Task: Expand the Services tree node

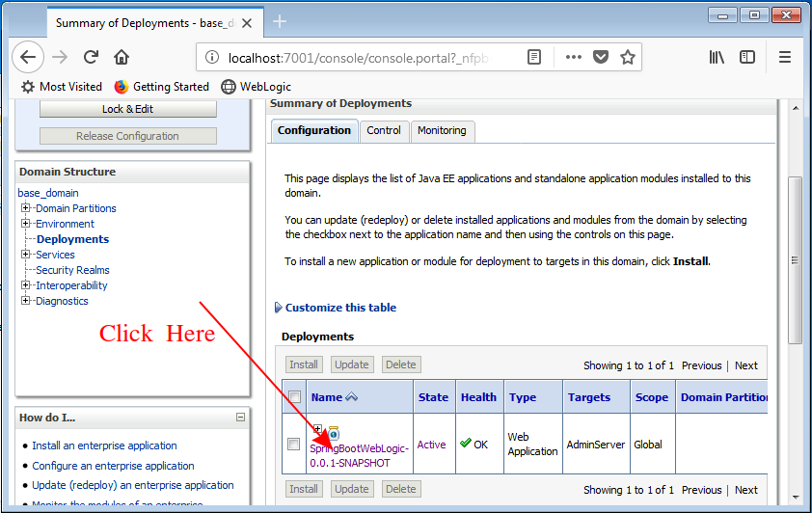Action: (x=25, y=255)
